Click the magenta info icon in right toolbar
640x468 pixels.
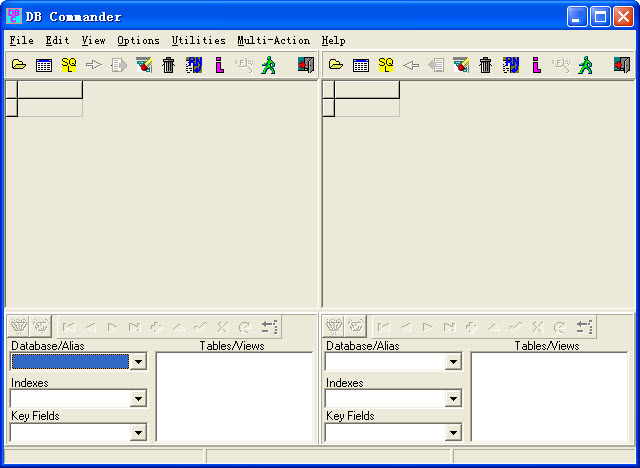click(x=536, y=65)
